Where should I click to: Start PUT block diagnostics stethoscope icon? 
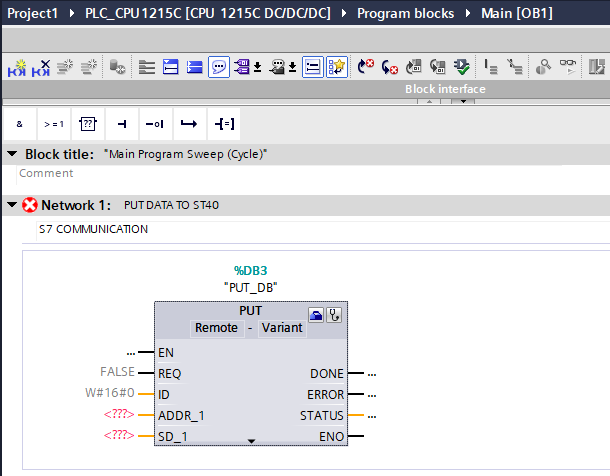point(334,314)
